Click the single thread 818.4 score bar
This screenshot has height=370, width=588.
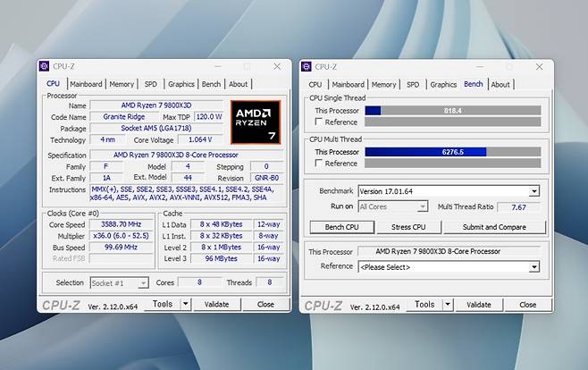(453, 111)
